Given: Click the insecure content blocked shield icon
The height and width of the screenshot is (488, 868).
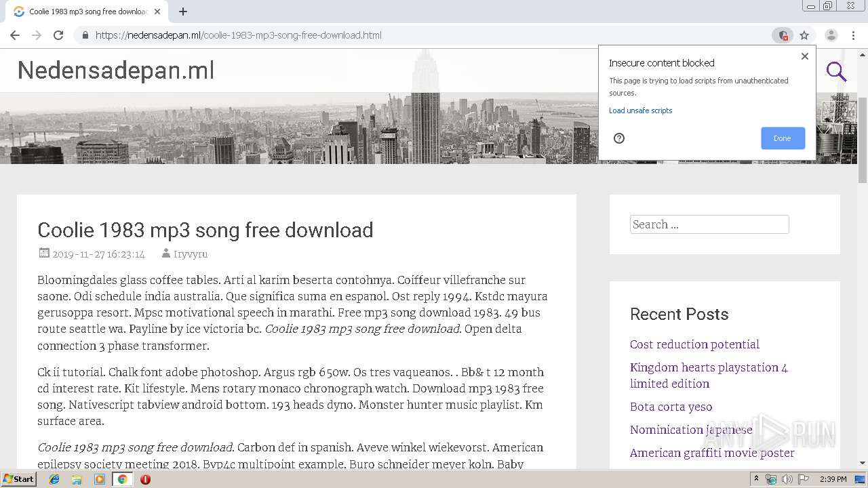Looking at the screenshot, I should [x=783, y=35].
